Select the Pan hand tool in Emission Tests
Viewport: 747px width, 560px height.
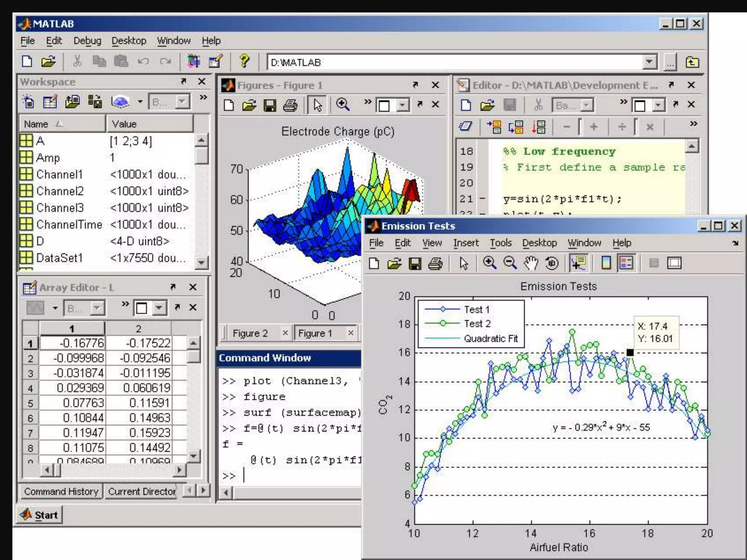tap(531, 263)
